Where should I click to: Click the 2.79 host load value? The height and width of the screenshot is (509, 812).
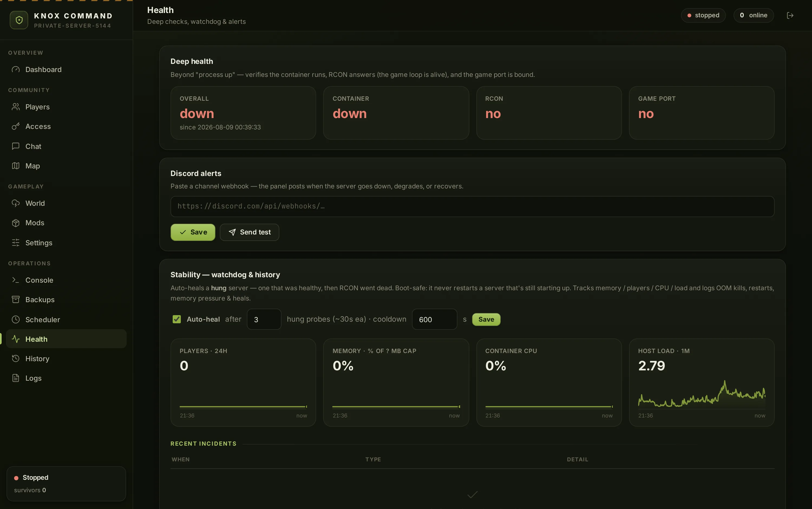click(651, 366)
